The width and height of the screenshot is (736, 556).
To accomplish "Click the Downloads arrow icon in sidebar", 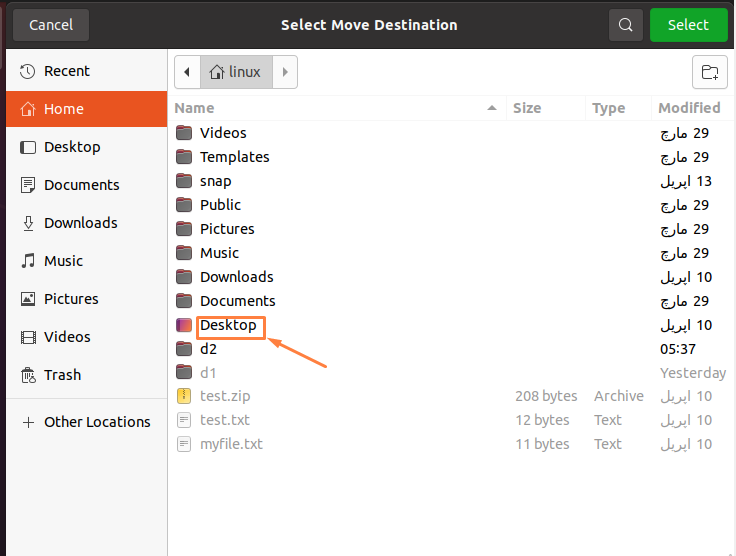I will coord(28,223).
